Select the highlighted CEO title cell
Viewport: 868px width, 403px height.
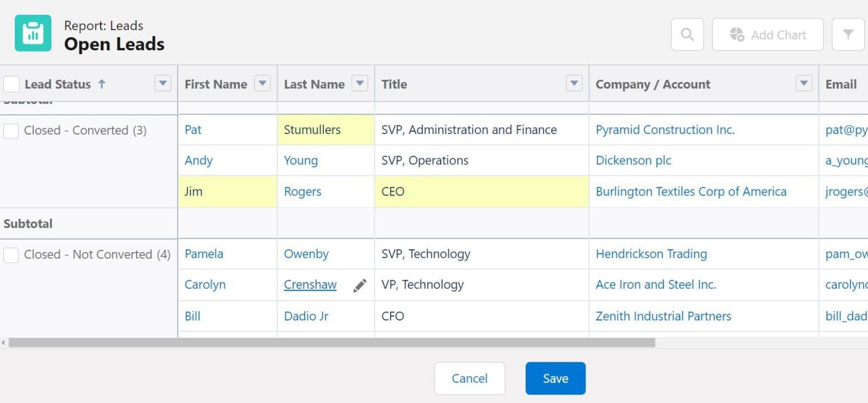pos(481,192)
